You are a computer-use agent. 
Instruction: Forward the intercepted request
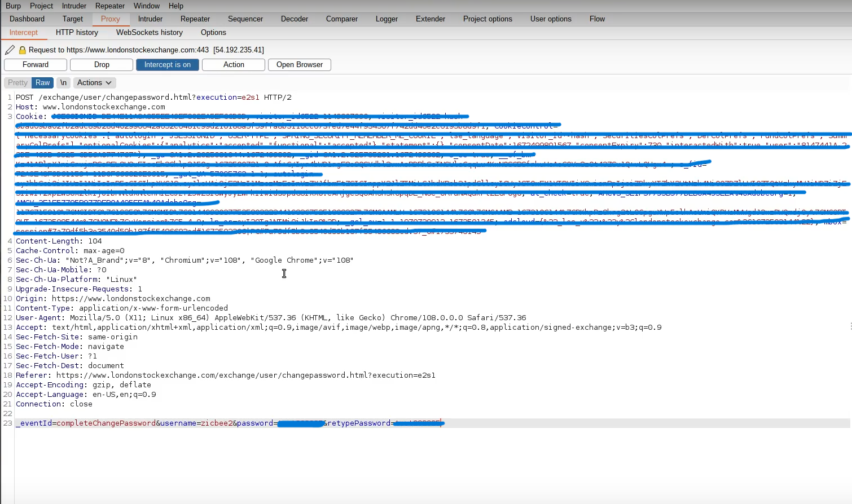pyautogui.click(x=36, y=65)
